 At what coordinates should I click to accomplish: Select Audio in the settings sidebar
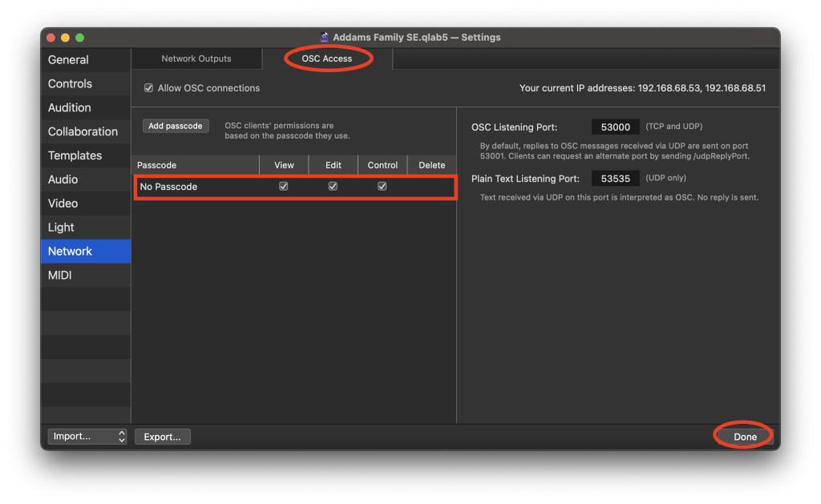tap(85, 179)
